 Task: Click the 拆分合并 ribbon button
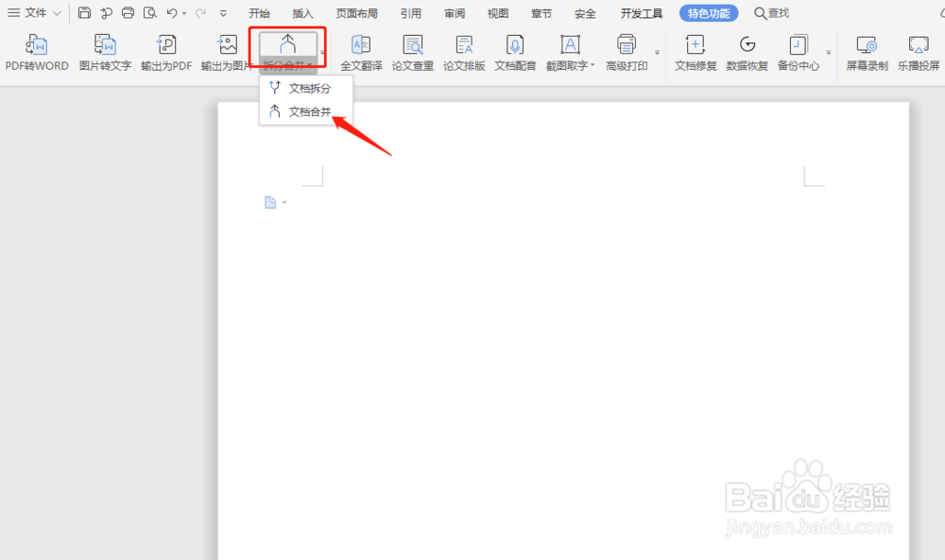click(x=288, y=52)
